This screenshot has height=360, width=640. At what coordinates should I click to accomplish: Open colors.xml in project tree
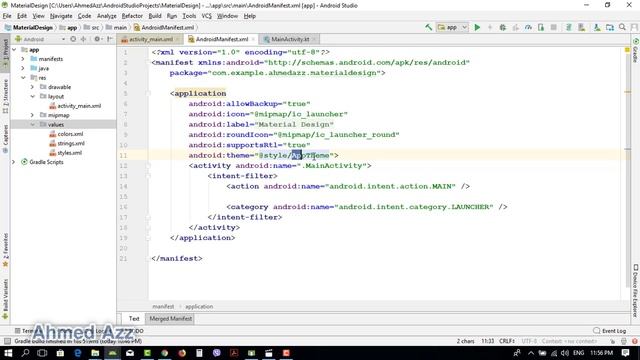pos(70,134)
